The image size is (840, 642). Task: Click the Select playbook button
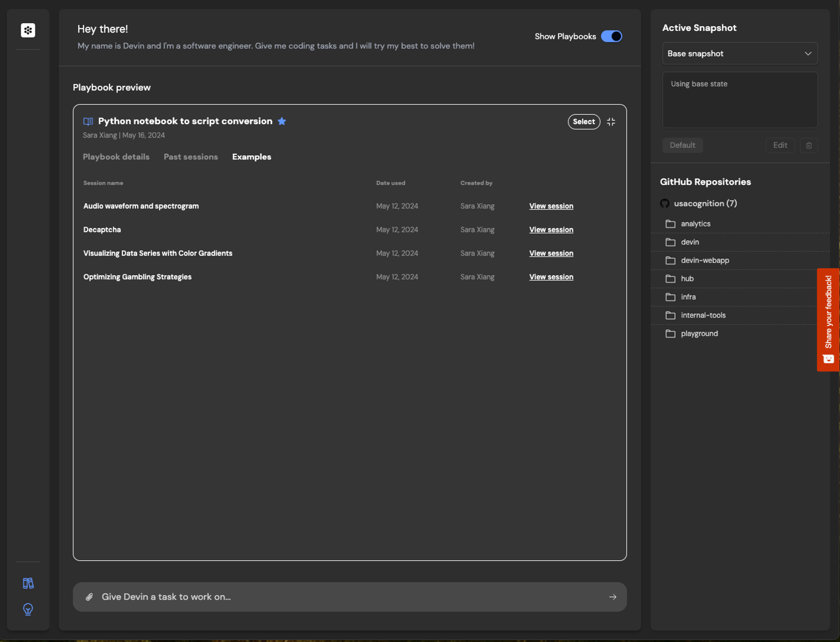coord(583,122)
